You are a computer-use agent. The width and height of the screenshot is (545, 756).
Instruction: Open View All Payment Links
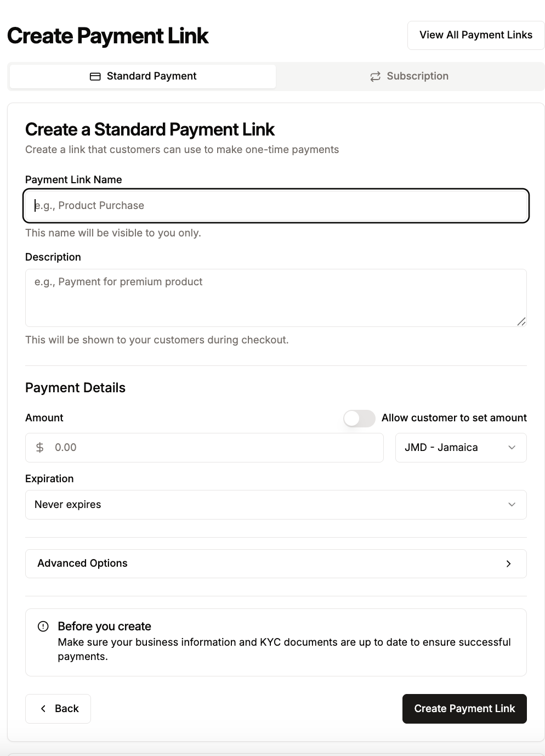[475, 35]
